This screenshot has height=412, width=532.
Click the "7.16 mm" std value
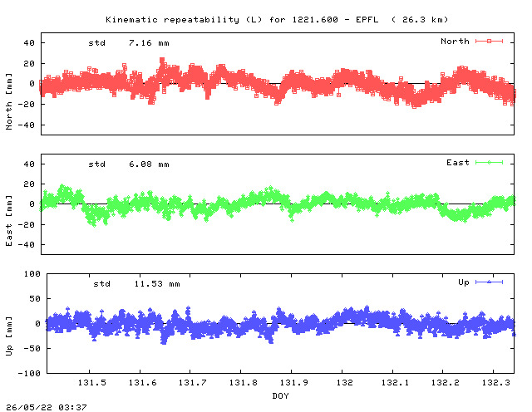coord(149,43)
